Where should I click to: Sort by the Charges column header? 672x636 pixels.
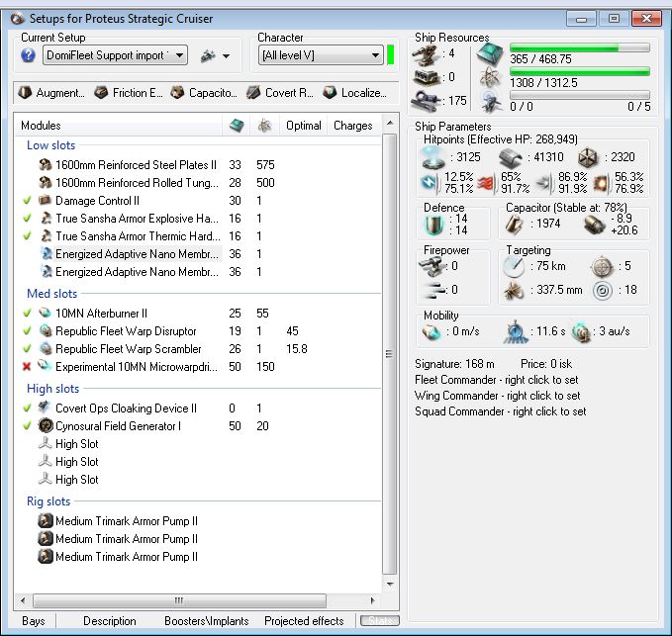(x=353, y=126)
